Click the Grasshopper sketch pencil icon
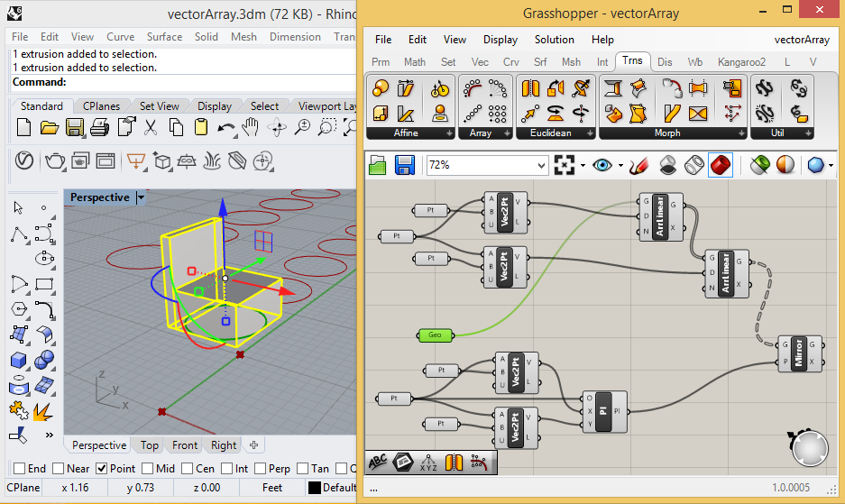 point(638,165)
